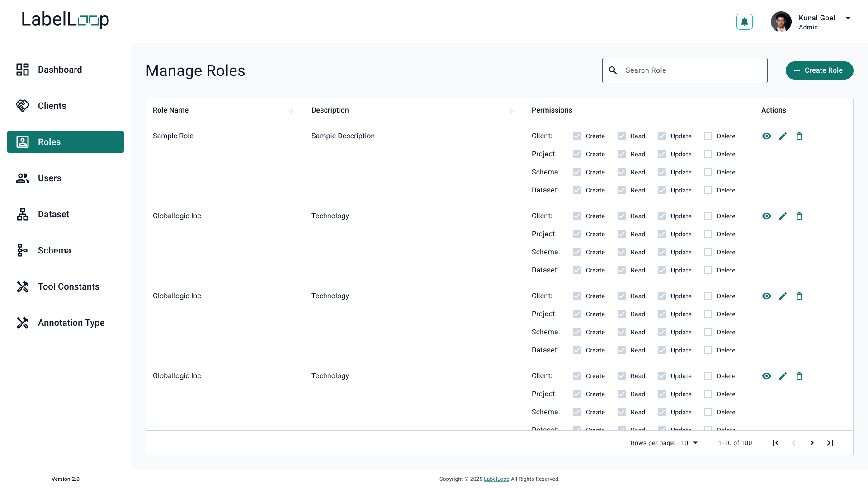This screenshot has width=868, height=488.
Task: Click the Sample Description cell
Action: tap(343, 136)
